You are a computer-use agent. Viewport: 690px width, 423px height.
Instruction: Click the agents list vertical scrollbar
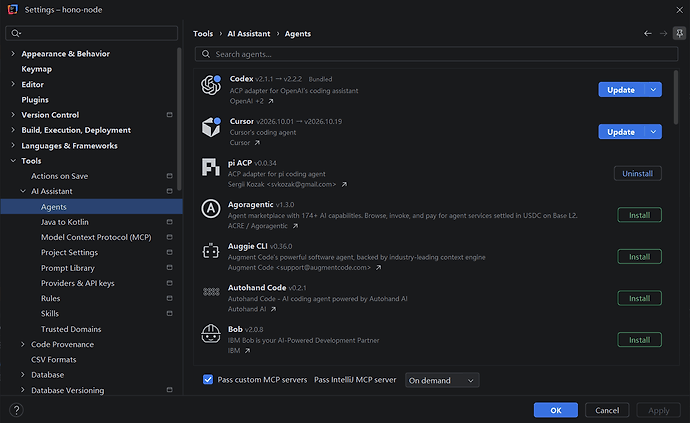tap(676, 97)
